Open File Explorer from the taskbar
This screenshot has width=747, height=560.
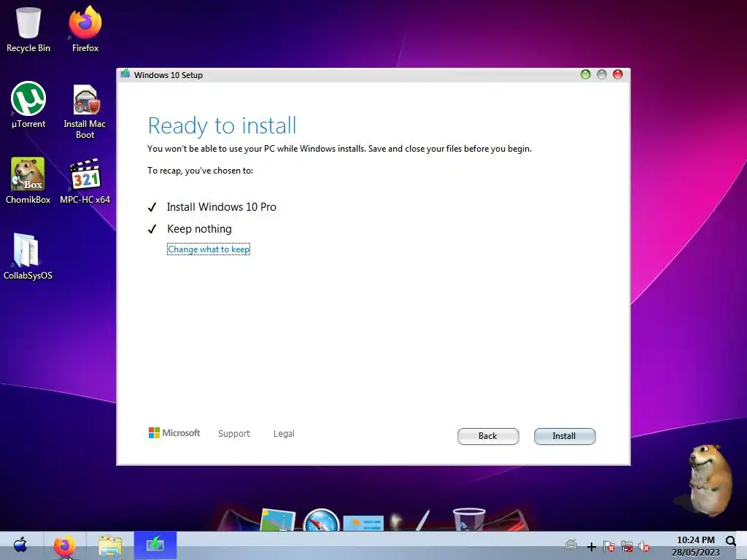(x=110, y=545)
